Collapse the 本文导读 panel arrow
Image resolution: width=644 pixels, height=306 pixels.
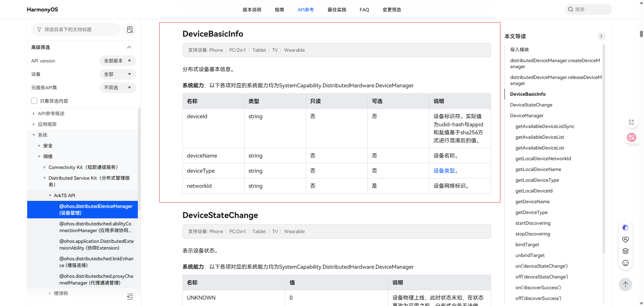pyautogui.click(x=601, y=36)
